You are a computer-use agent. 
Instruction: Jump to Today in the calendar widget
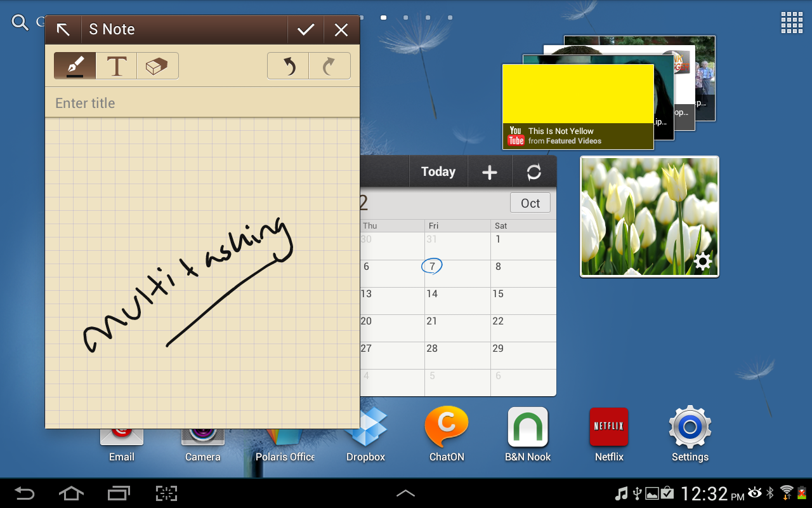pyautogui.click(x=438, y=171)
